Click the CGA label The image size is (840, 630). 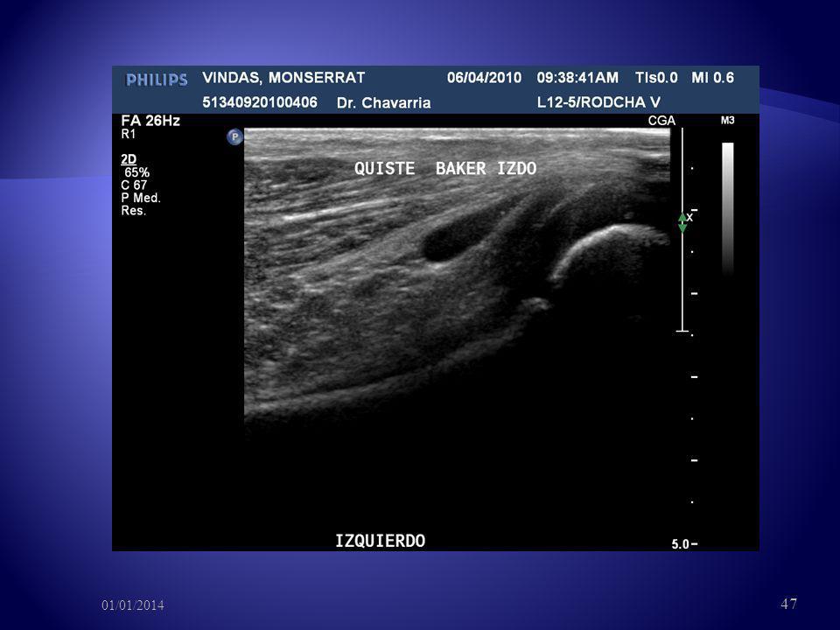coord(661,121)
